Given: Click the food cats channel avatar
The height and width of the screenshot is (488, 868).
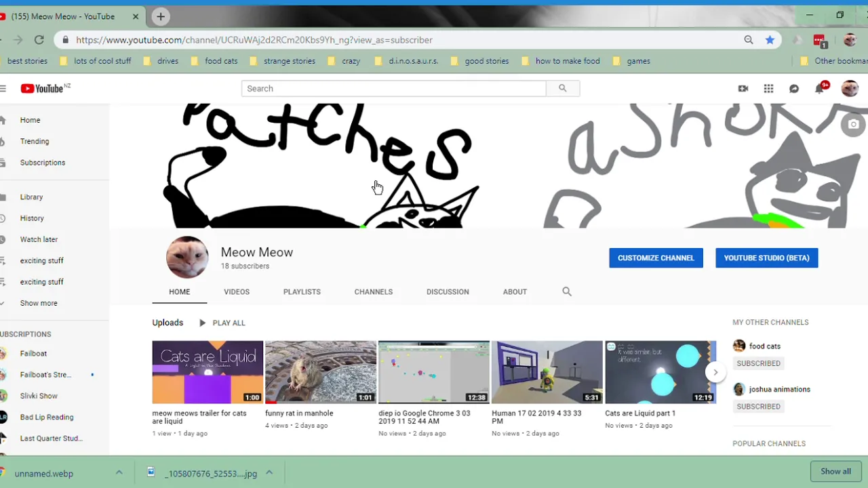Looking at the screenshot, I should 739,346.
